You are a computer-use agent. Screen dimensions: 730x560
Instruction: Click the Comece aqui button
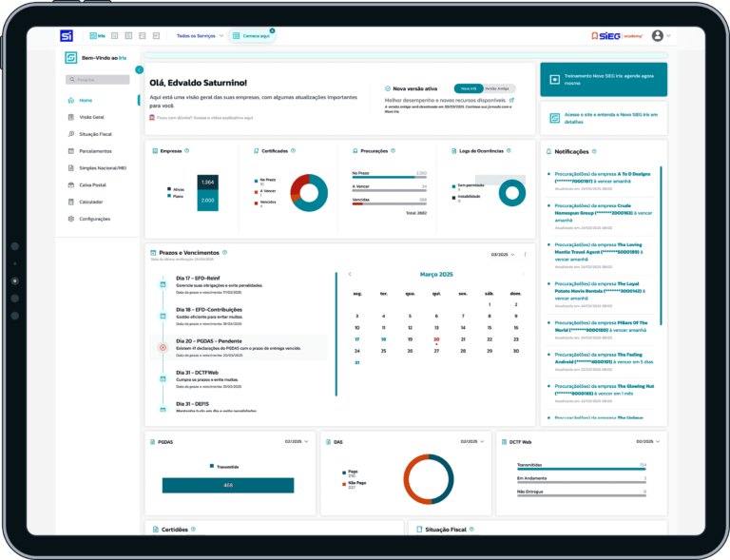coord(252,36)
